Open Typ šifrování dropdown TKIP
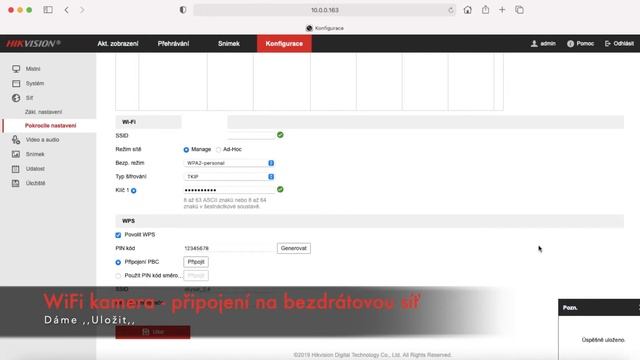The width and height of the screenshot is (640, 360). pos(229,177)
